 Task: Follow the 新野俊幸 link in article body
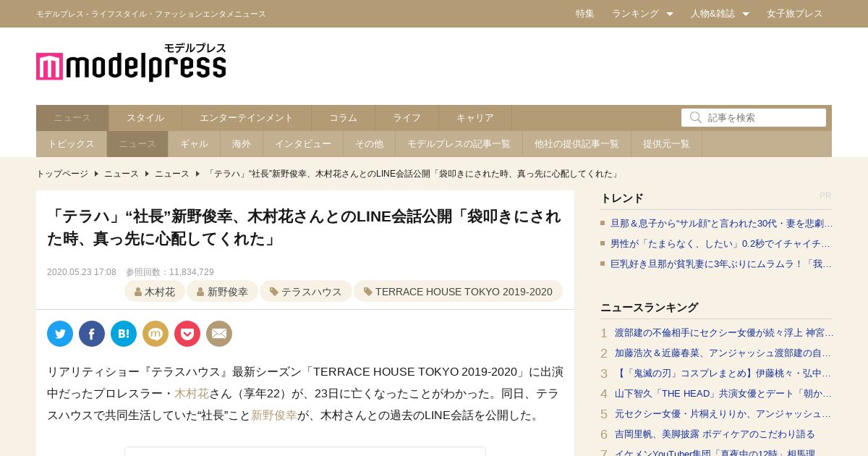click(x=274, y=415)
